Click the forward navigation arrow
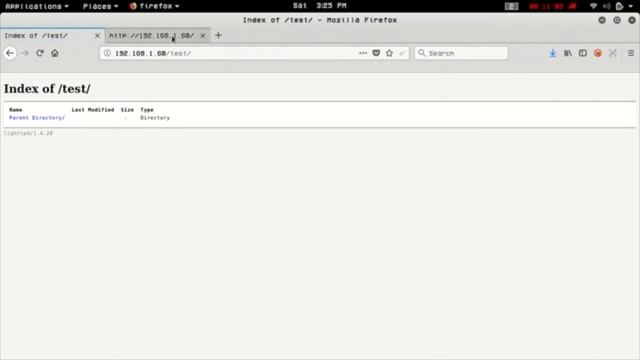Viewport: 640px width, 360px height. (x=25, y=53)
